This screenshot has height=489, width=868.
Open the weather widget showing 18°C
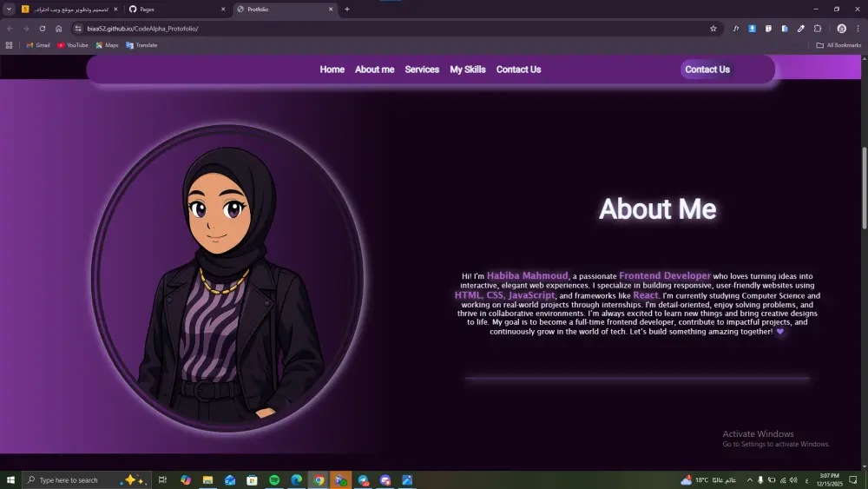pos(710,479)
